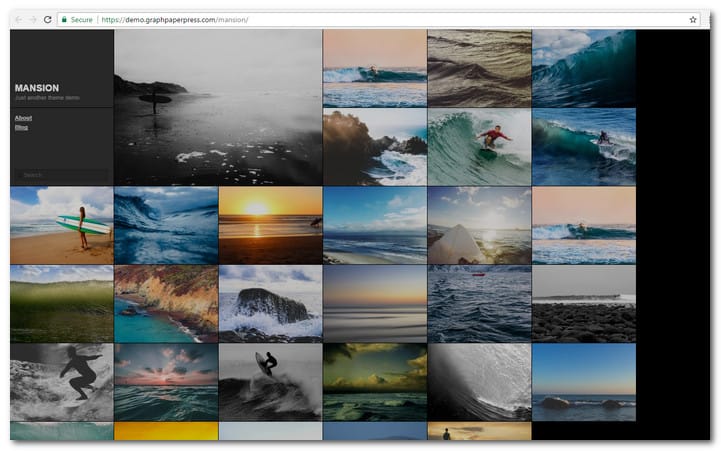This screenshot has height=451, width=721.
Task: Open the large black-and-white beach surfer photo
Action: (218, 107)
